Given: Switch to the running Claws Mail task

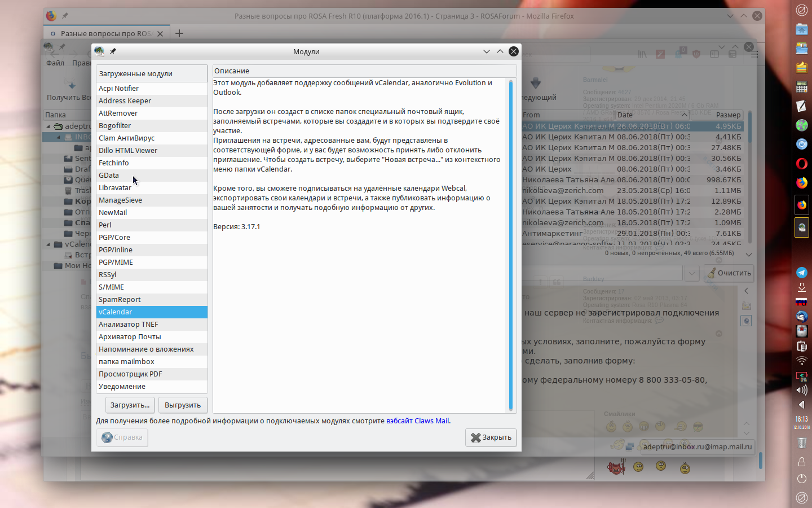Looking at the screenshot, I should 801,227.
